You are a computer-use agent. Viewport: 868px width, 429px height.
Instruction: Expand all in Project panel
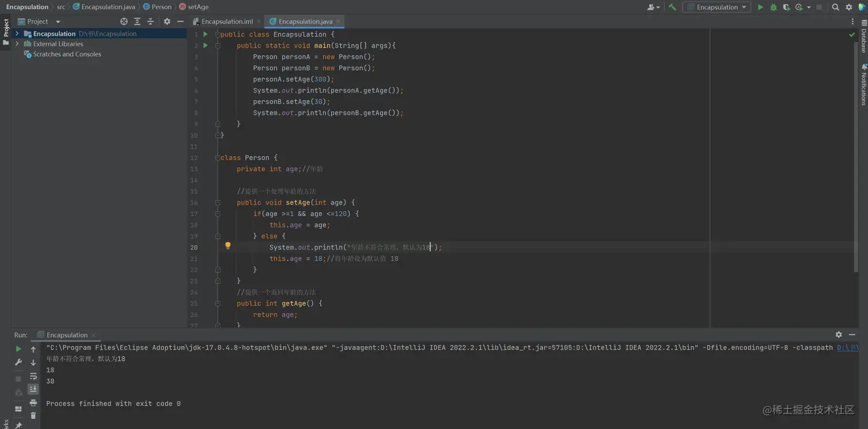coord(137,21)
